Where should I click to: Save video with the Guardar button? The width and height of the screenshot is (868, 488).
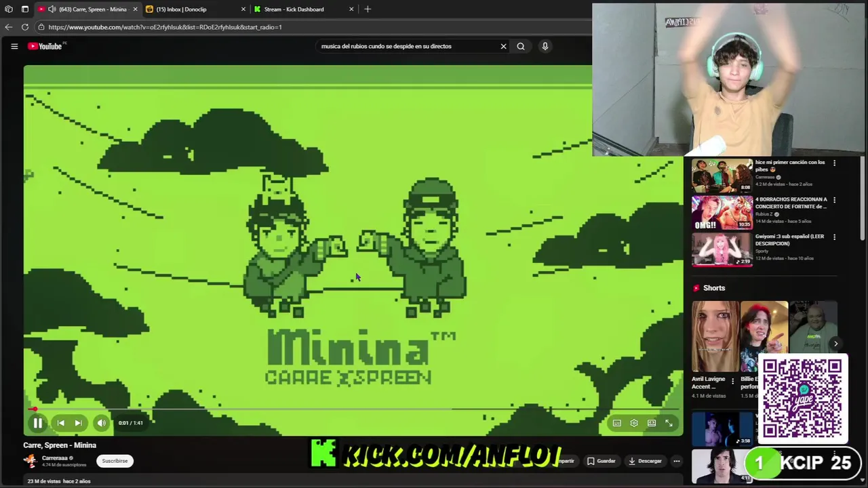pyautogui.click(x=601, y=461)
